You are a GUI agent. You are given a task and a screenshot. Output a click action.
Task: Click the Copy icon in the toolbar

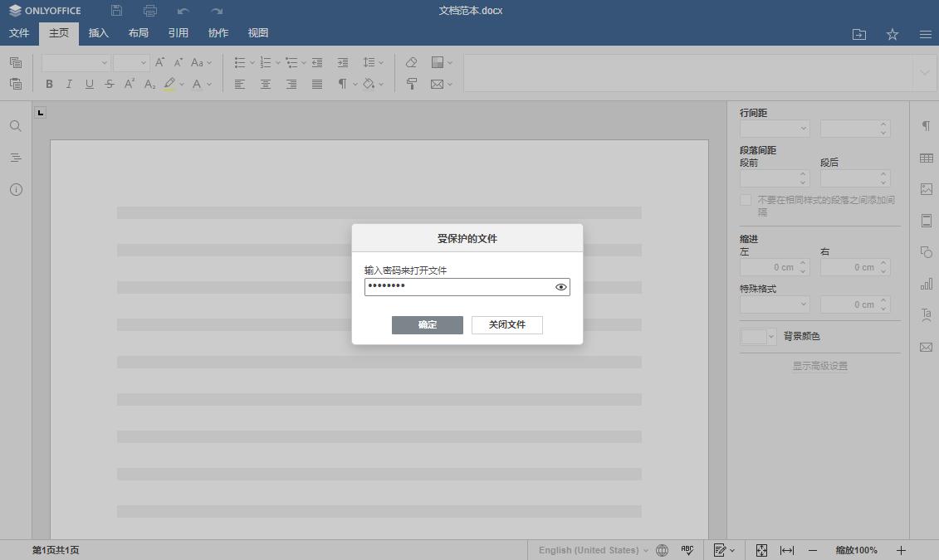[16, 62]
